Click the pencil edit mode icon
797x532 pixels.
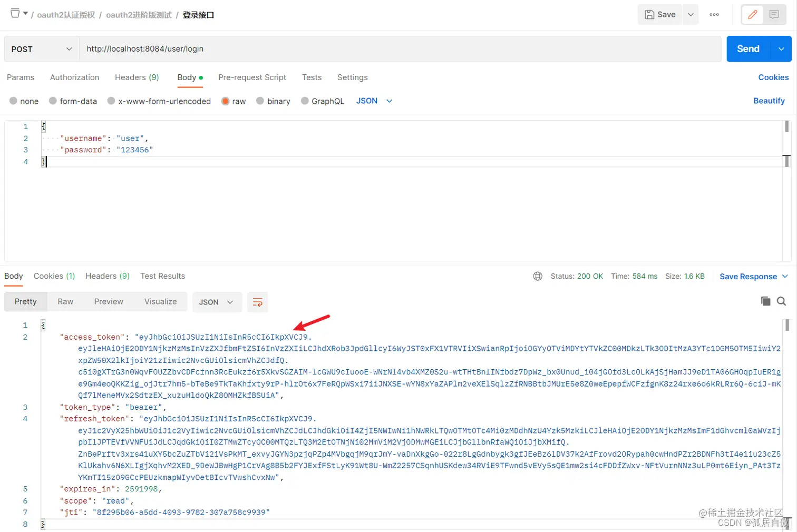point(753,15)
